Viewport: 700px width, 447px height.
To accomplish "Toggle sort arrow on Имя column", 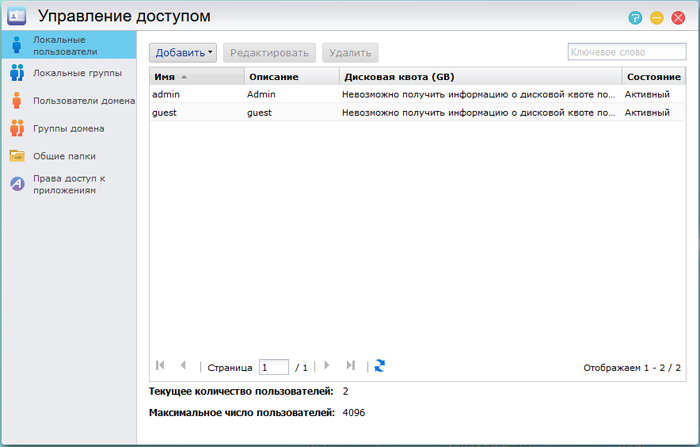I will pyautogui.click(x=184, y=77).
